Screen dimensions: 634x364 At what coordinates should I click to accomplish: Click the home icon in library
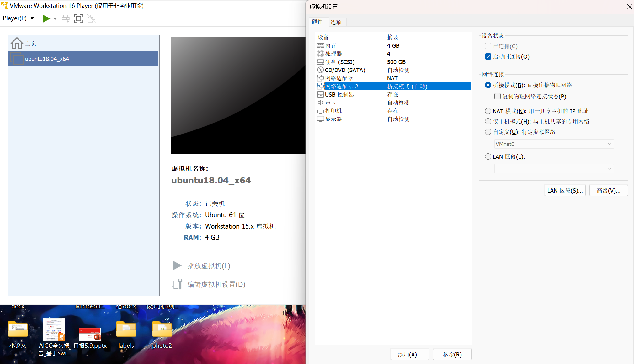tap(17, 43)
